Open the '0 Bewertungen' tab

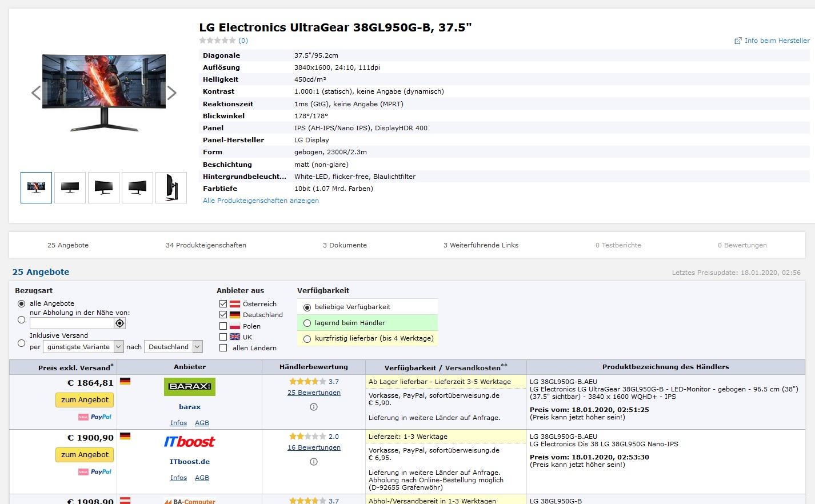(742, 245)
